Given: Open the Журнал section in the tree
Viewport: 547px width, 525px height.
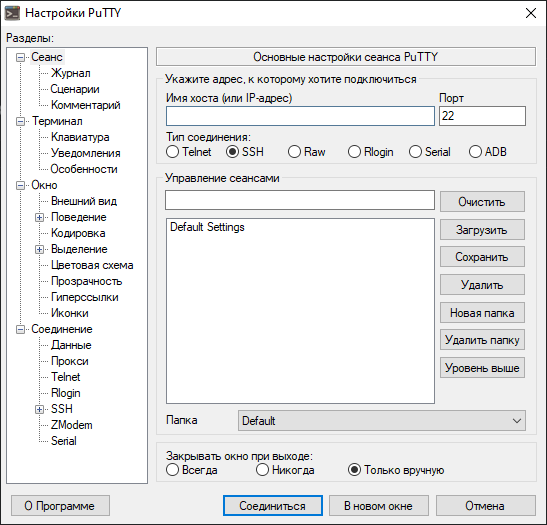Looking at the screenshot, I should 70,73.
